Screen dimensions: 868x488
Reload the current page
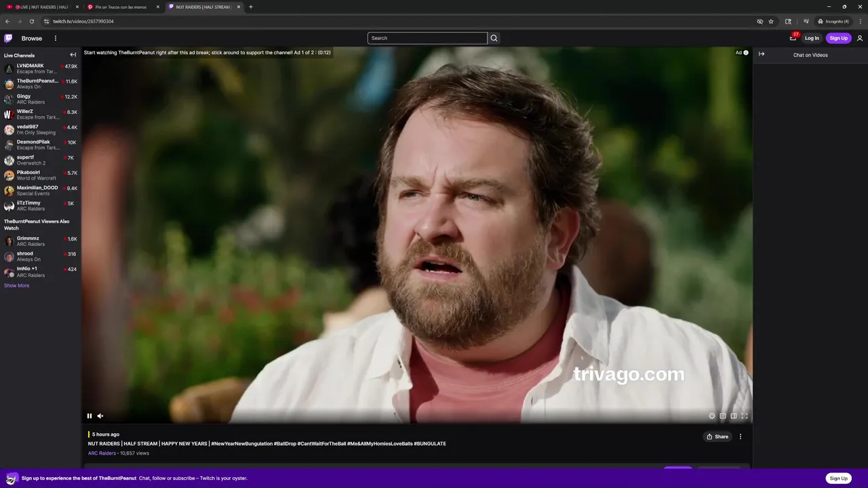(x=31, y=21)
